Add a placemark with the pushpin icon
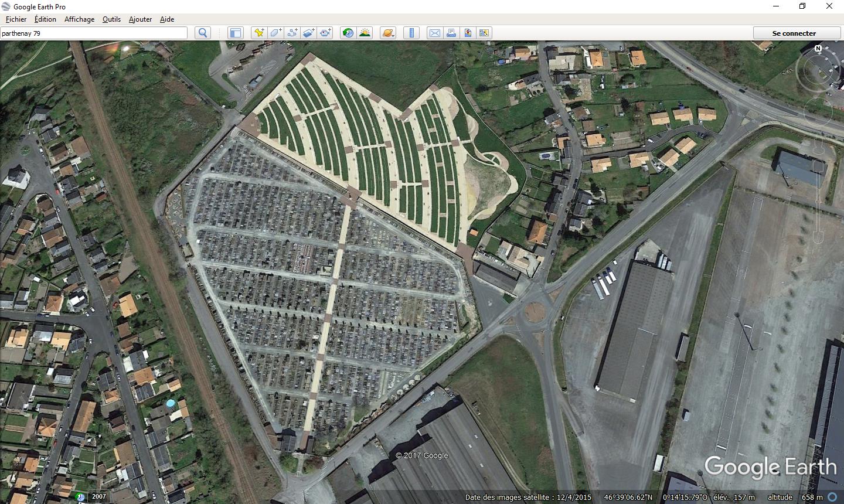Viewport: 844px width, 504px height. tap(258, 33)
